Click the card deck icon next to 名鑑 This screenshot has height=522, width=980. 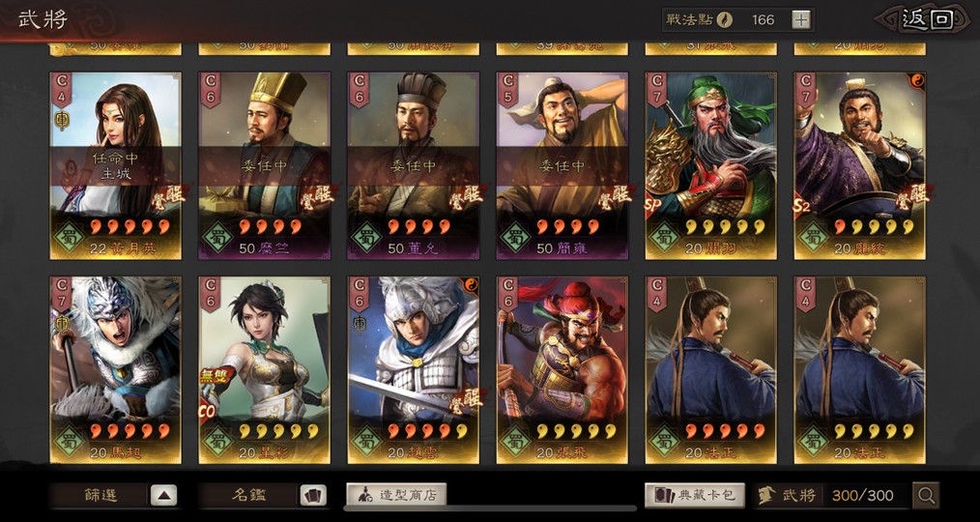313,496
